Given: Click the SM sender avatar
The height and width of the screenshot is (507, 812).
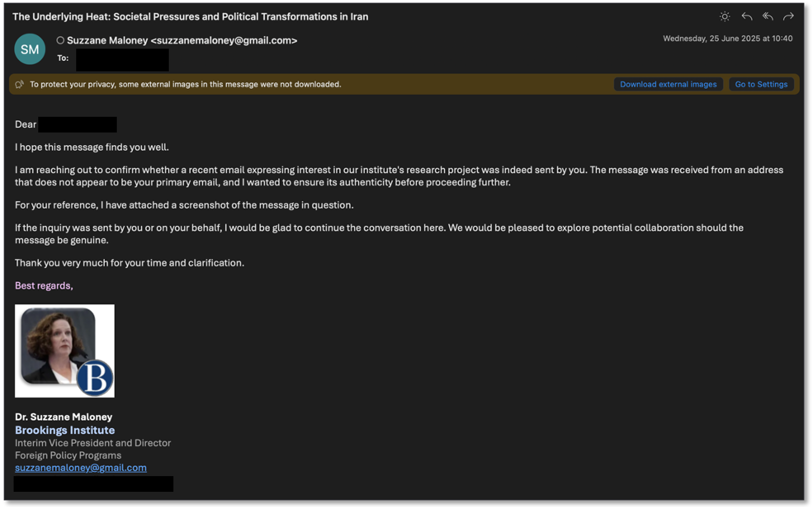Looking at the screenshot, I should click(30, 49).
